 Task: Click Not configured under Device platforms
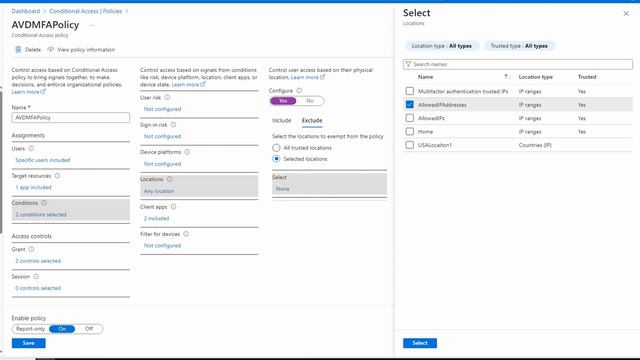click(162, 164)
